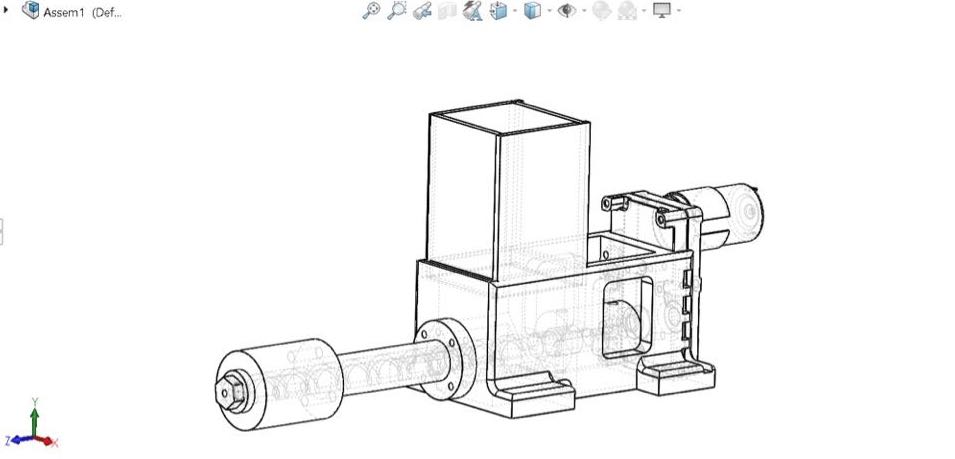
Task: Activate the Zoom to Area tool
Action: click(397, 10)
